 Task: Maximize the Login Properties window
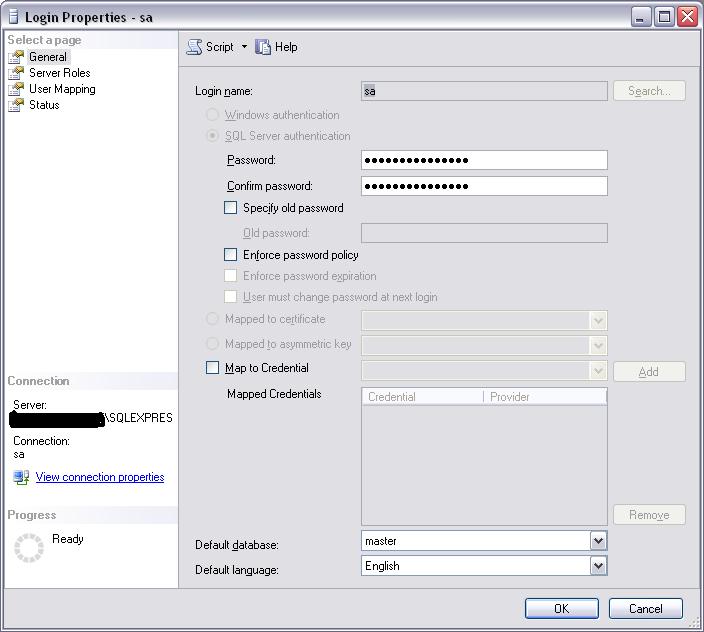click(x=664, y=17)
